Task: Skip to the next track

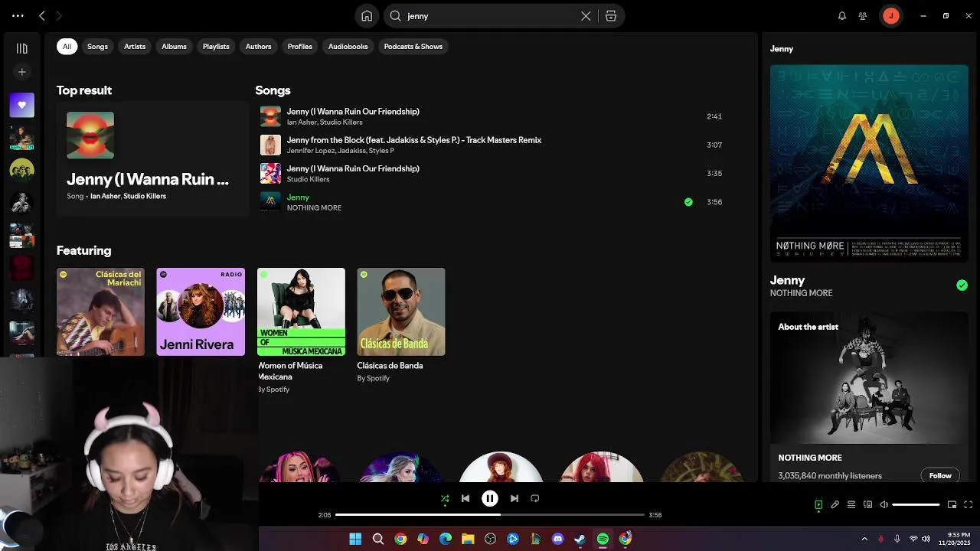Action: [514, 498]
